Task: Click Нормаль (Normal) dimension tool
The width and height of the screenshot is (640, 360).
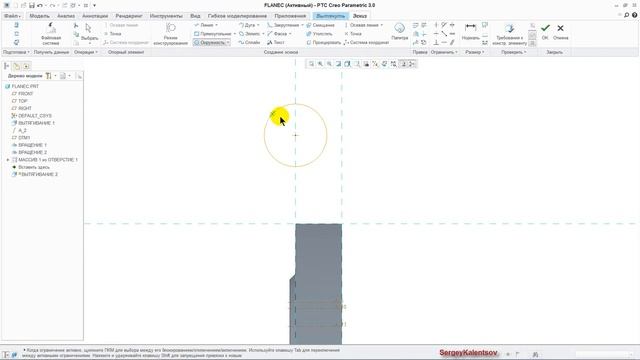Action: click(x=471, y=31)
